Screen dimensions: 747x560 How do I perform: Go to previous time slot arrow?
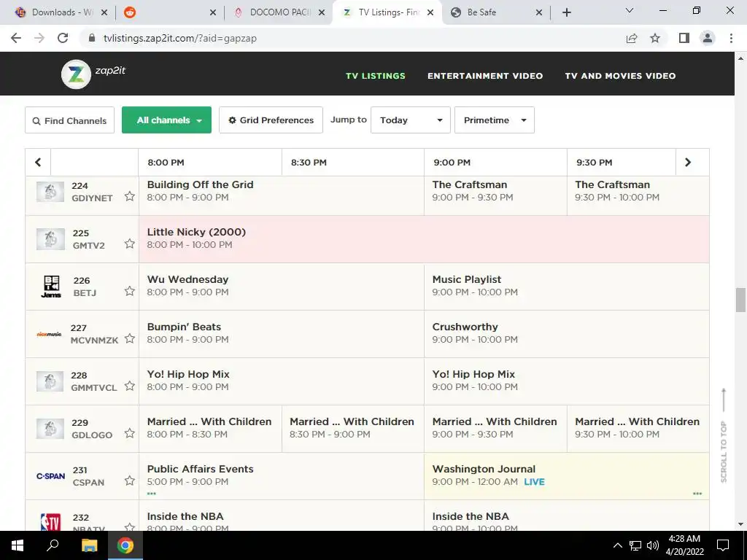[x=38, y=163]
